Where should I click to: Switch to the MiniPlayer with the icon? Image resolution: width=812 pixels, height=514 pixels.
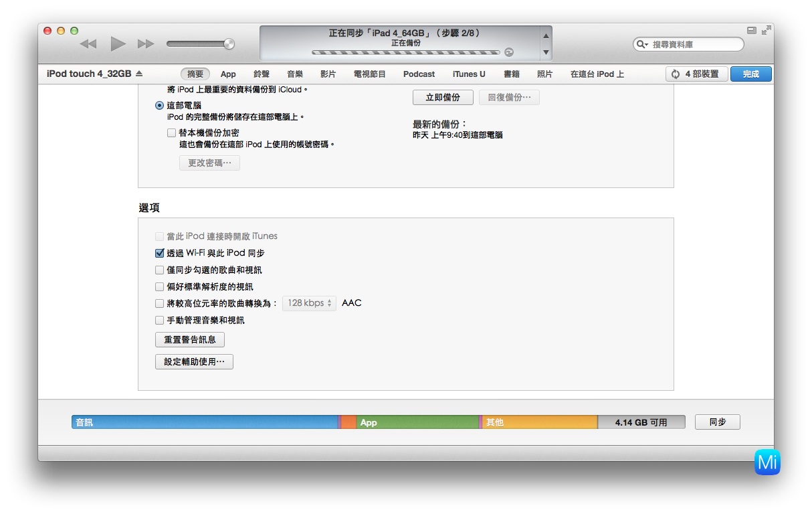click(x=752, y=30)
